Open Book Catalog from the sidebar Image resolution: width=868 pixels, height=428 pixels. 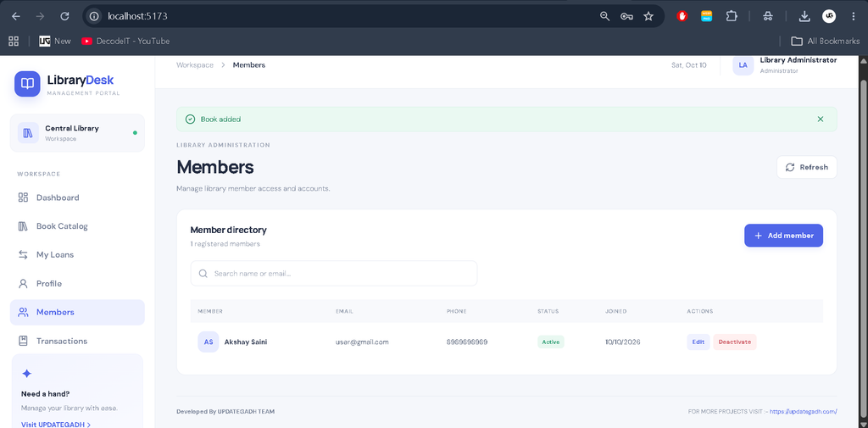click(x=77, y=226)
